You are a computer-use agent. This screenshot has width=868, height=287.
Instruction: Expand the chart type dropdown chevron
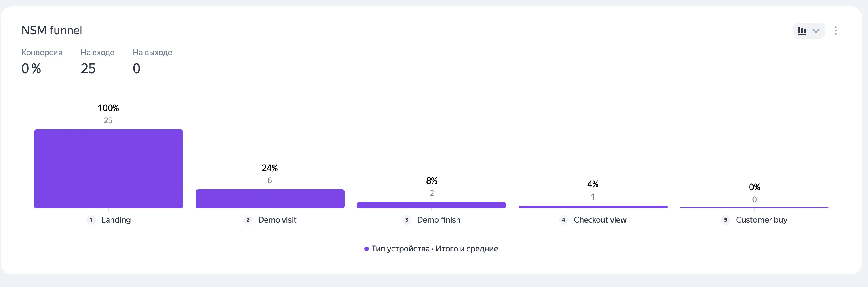point(816,30)
